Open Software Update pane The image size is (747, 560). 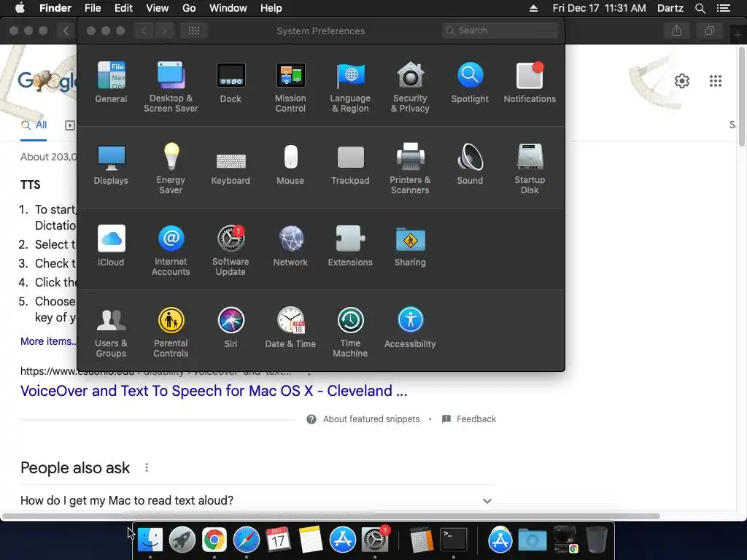pyautogui.click(x=231, y=251)
